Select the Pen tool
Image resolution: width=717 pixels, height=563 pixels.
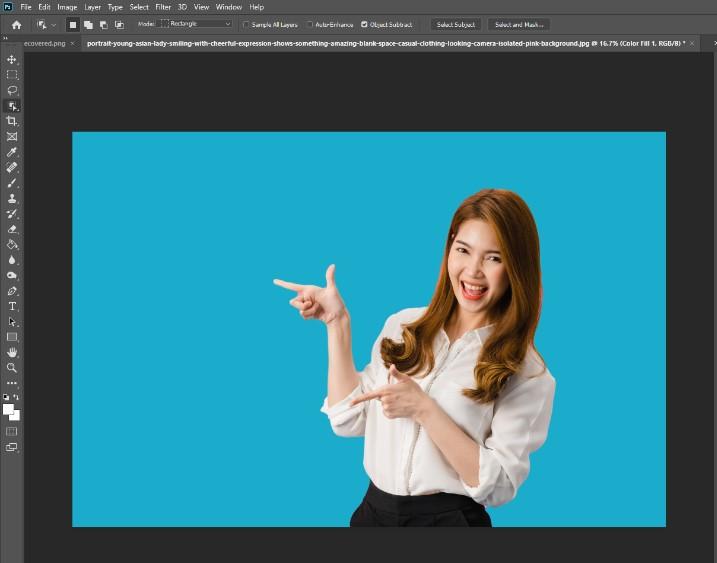click(x=12, y=291)
